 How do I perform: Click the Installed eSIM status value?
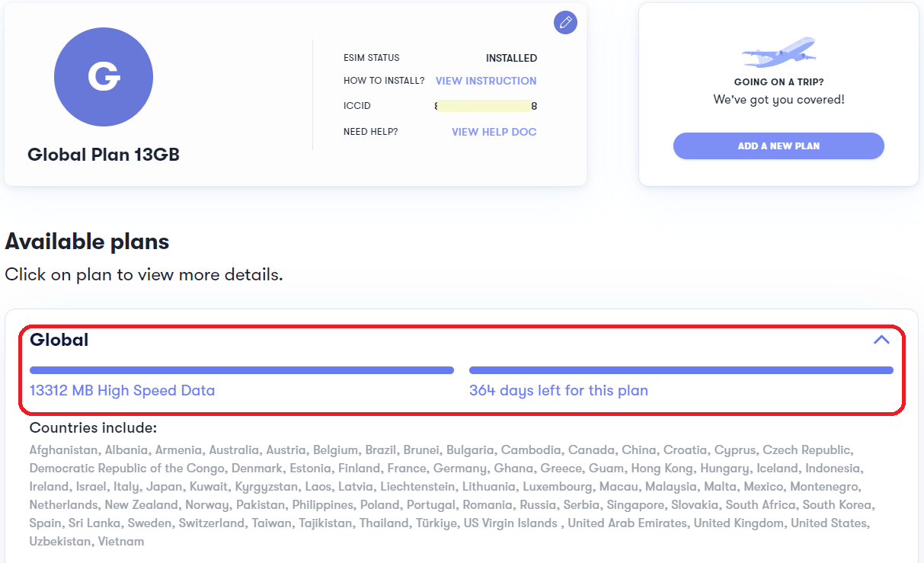pos(511,58)
